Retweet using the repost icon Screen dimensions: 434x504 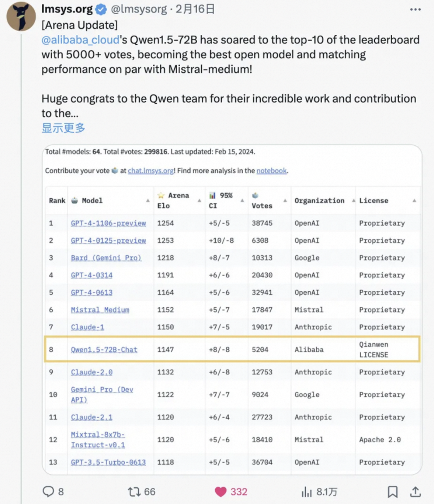click(134, 492)
